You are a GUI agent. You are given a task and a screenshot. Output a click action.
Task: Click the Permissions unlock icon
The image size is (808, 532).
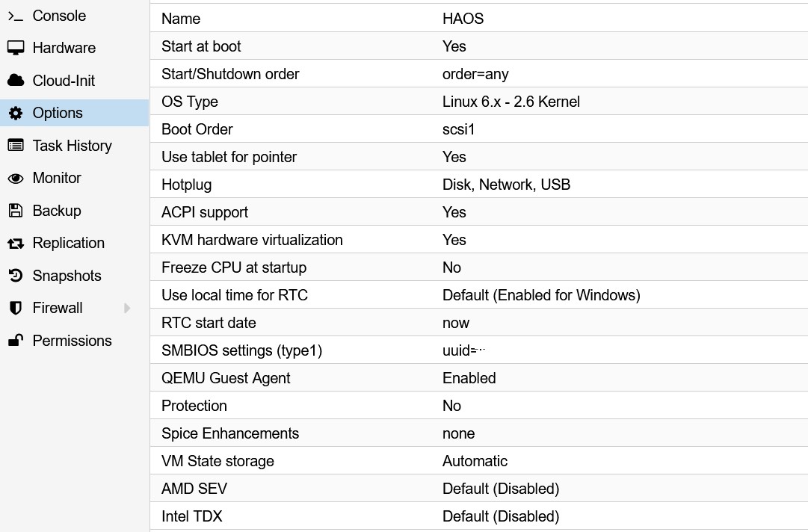pyautogui.click(x=15, y=341)
